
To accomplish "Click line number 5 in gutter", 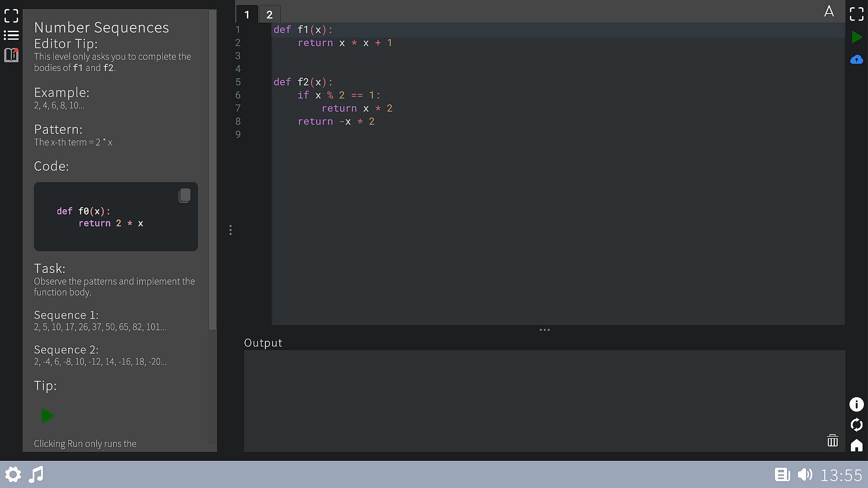I will 238,82.
